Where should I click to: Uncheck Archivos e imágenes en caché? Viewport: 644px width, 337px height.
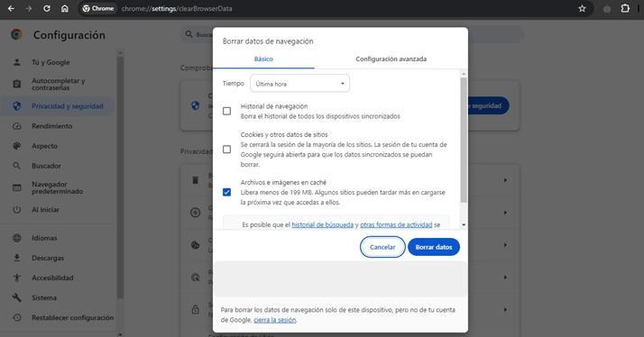[x=226, y=192]
